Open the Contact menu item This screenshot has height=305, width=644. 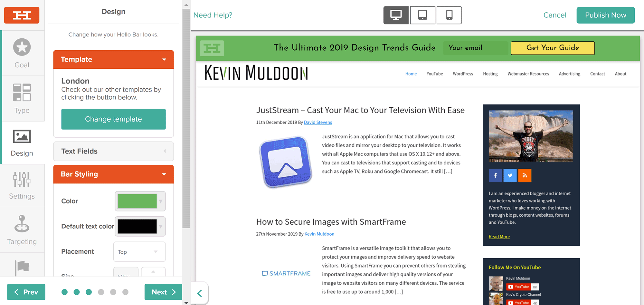(597, 74)
